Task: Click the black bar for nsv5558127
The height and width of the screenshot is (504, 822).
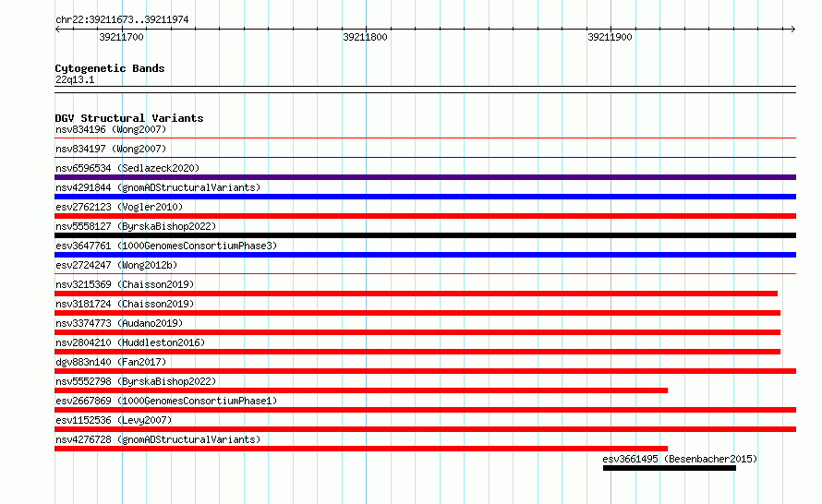Action: [x=425, y=235]
